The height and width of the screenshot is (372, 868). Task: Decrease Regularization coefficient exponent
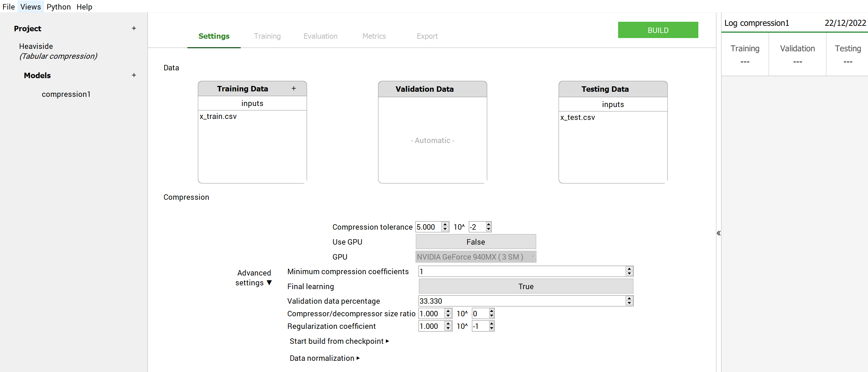492,329
